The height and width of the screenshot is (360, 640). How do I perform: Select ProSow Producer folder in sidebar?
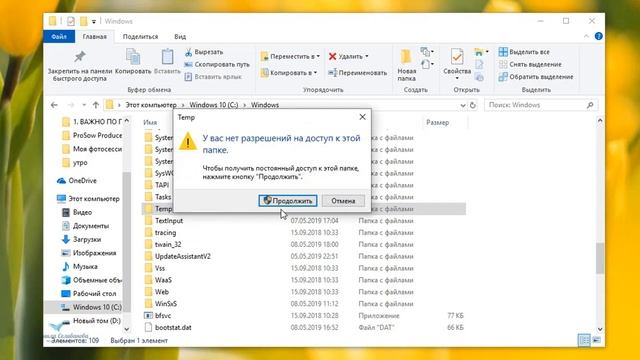click(92, 135)
